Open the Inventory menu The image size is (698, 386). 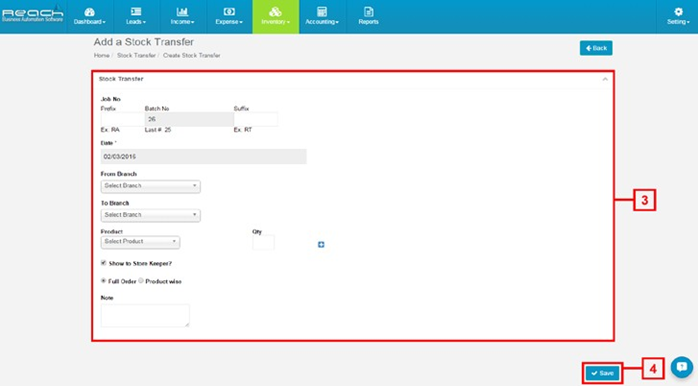(276, 16)
